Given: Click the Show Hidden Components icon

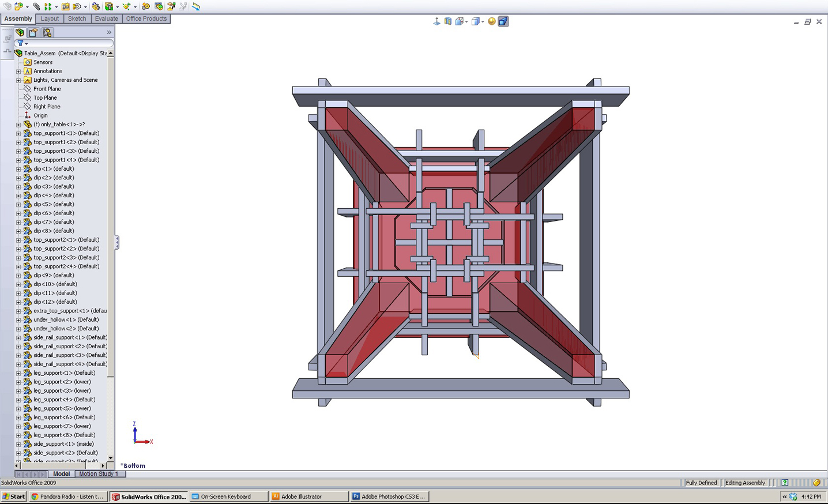Looking at the screenshot, I should 96,6.
